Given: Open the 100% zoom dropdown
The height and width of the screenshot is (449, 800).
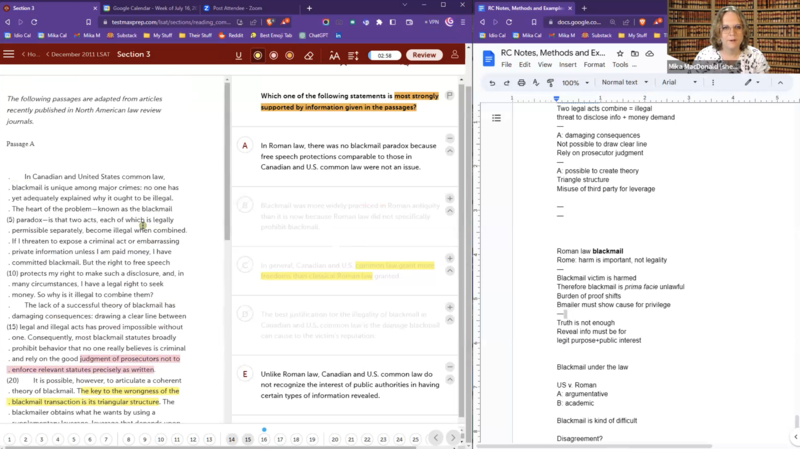Looking at the screenshot, I should pos(575,82).
